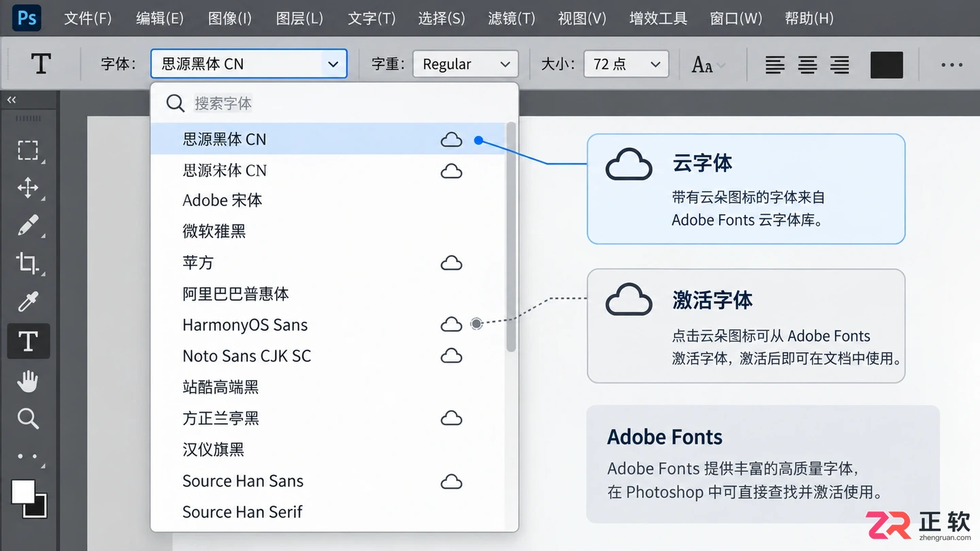The width and height of the screenshot is (980, 551).
Task: Click the Photoshop Ps logo icon
Action: click(x=27, y=18)
